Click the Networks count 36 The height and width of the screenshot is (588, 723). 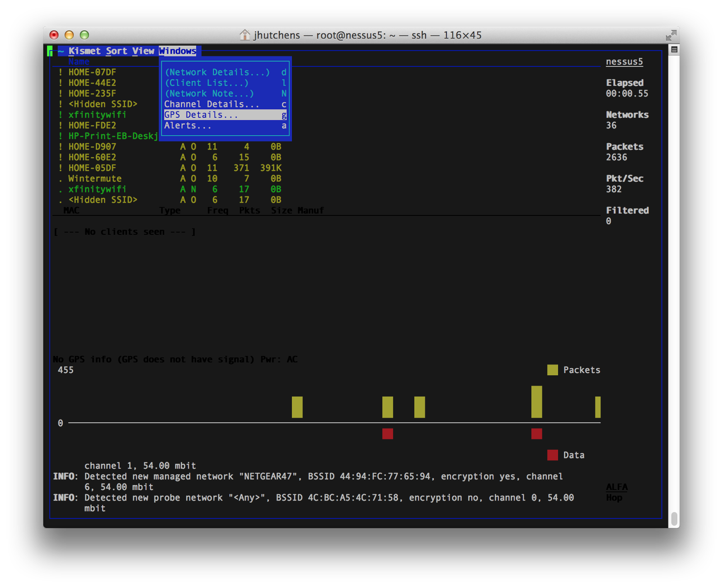coord(611,126)
